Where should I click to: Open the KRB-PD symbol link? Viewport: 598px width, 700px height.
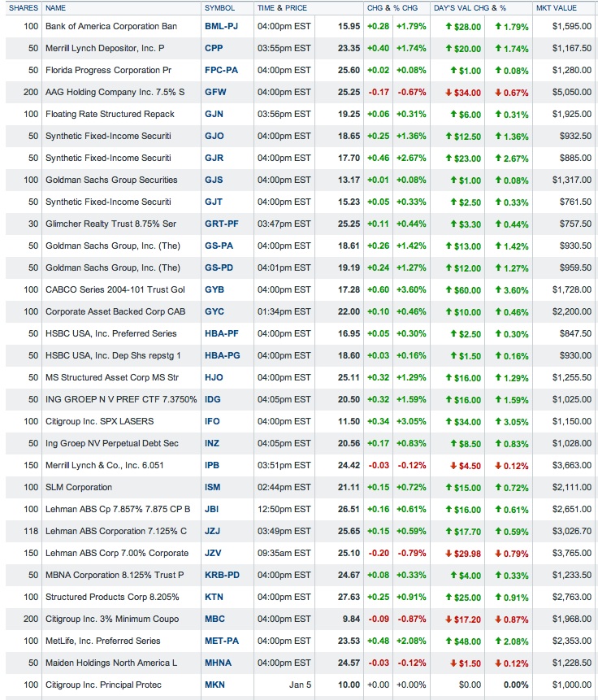(x=222, y=575)
